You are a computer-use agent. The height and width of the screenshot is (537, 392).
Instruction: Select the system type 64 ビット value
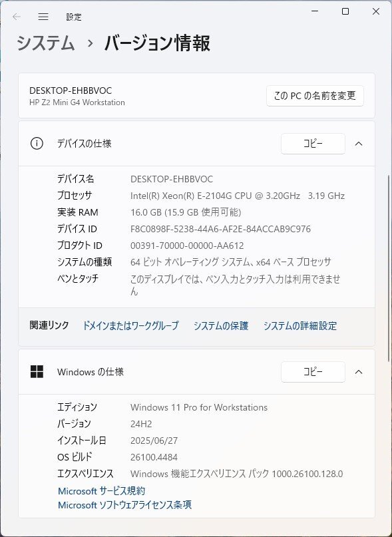tap(231, 262)
